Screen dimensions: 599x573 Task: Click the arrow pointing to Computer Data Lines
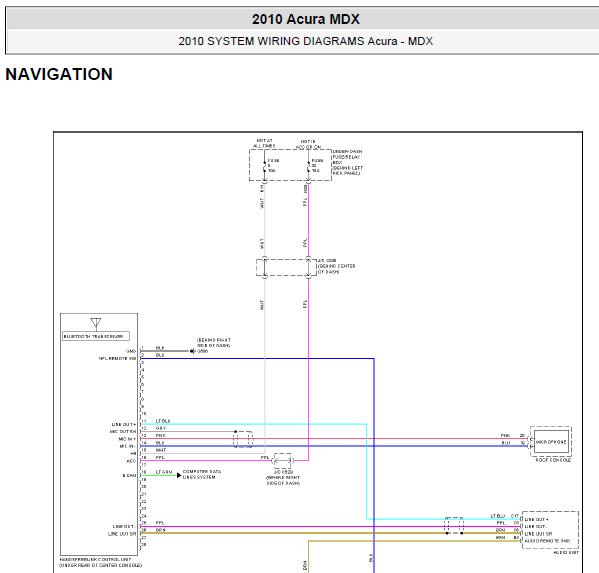pos(179,475)
